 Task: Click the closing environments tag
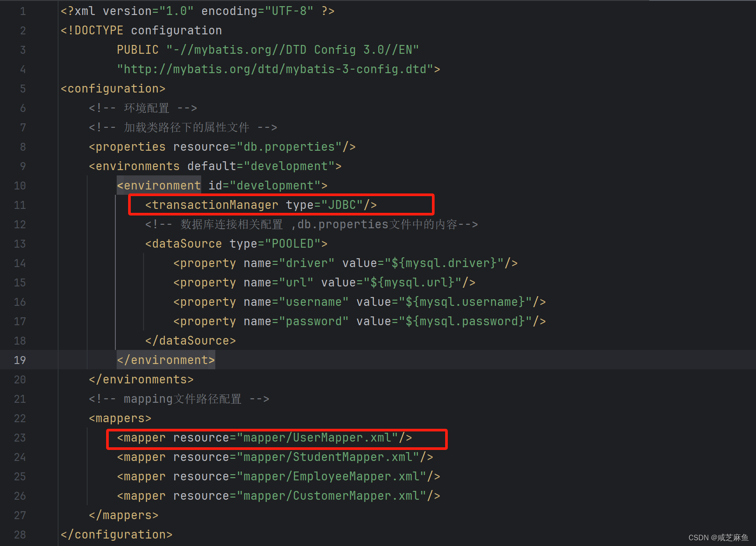pyautogui.click(x=141, y=379)
